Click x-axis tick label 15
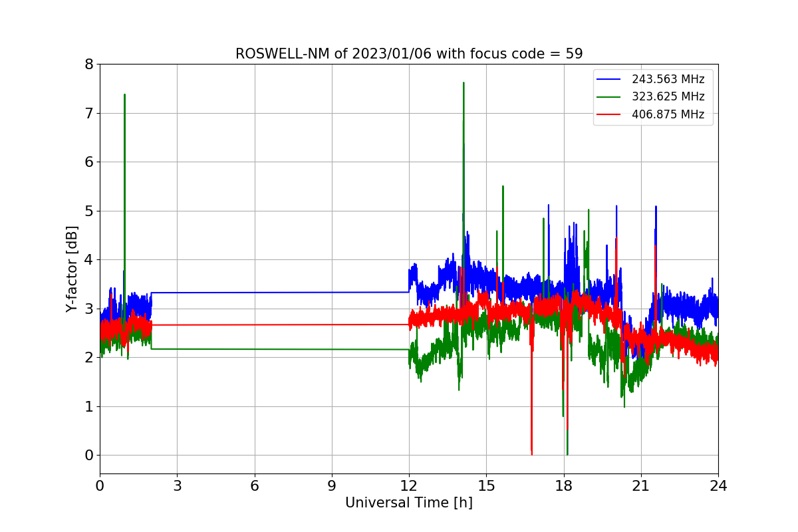 pos(486,486)
